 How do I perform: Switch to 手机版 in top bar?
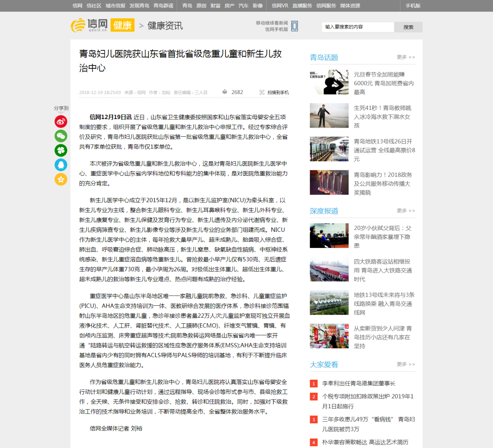413,6
